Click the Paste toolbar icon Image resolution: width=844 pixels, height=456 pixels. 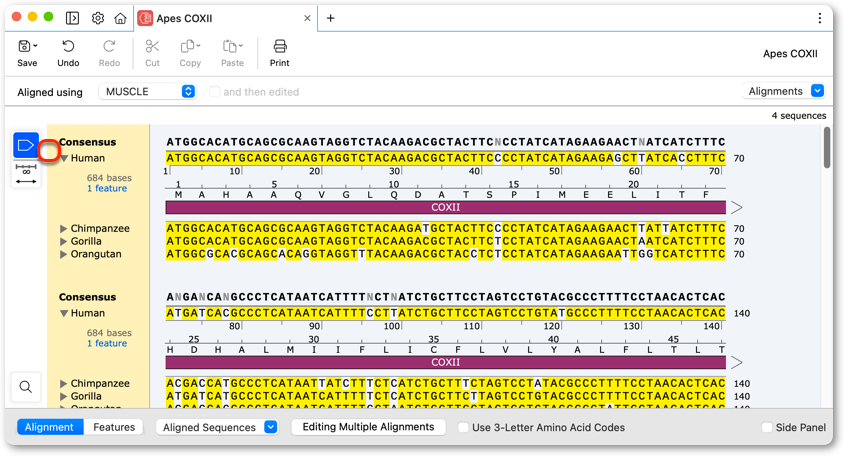pyautogui.click(x=232, y=47)
